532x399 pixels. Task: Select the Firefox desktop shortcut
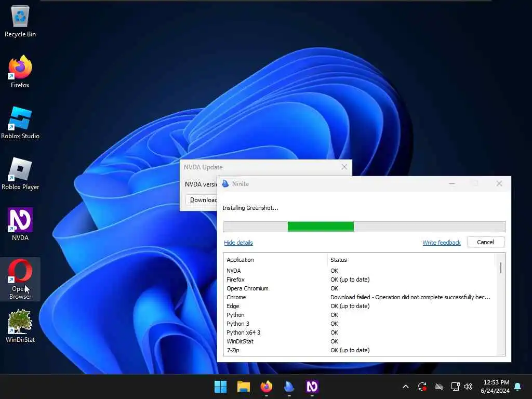[20, 72]
